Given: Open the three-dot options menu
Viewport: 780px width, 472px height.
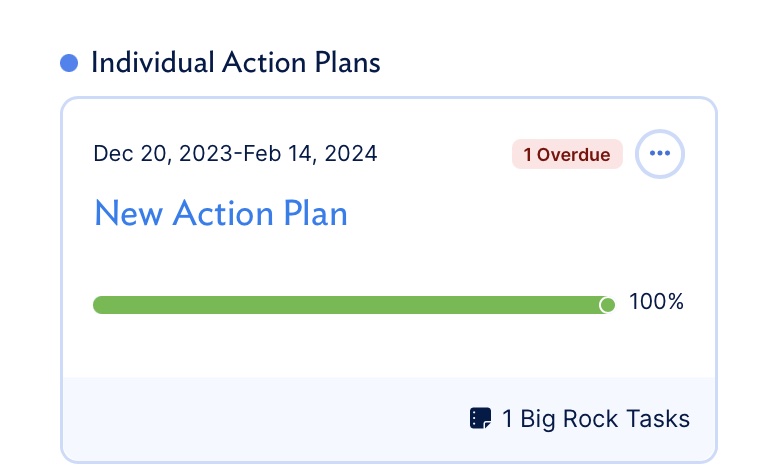Looking at the screenshot, I should 659,154.
